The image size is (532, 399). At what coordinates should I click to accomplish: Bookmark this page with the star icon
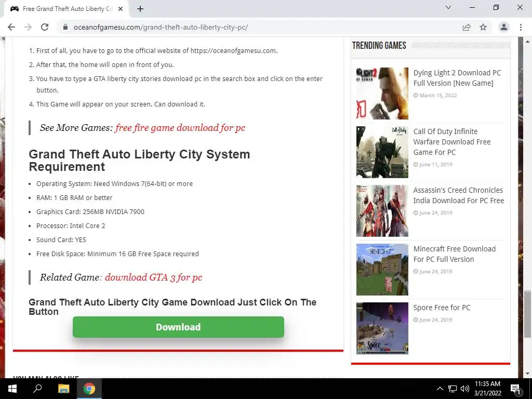[483, 27]
